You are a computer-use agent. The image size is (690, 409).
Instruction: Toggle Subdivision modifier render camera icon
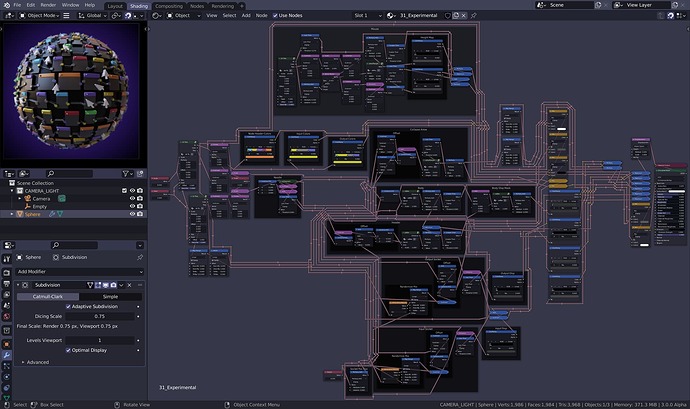click(114, 285)
